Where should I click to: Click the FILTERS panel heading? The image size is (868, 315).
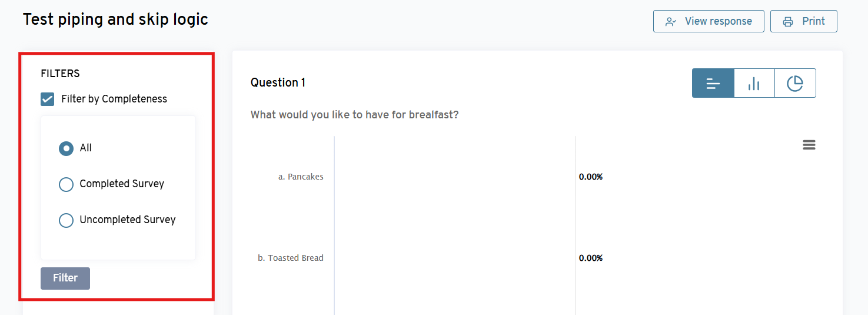[60, 74]
